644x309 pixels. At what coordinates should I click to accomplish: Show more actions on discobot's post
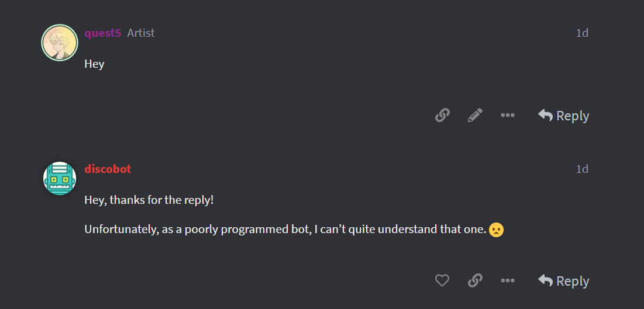[508, 281]
